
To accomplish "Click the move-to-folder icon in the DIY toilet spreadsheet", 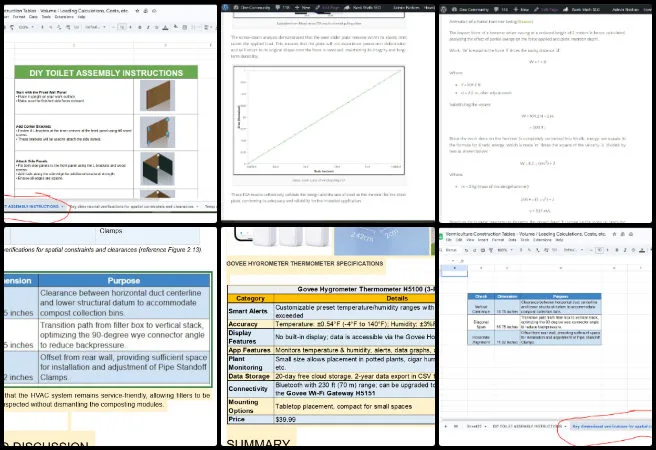I will 146,11.
